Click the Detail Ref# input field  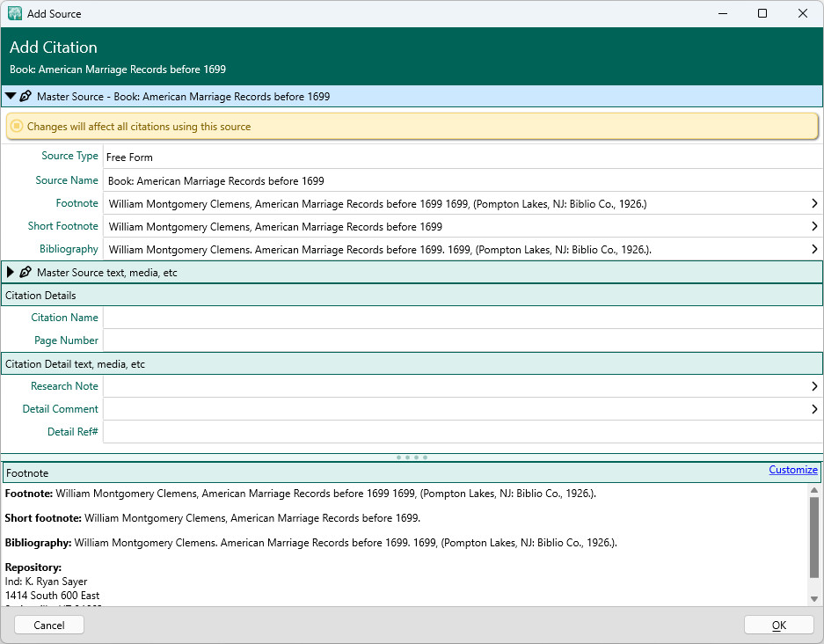coord(463,432)
